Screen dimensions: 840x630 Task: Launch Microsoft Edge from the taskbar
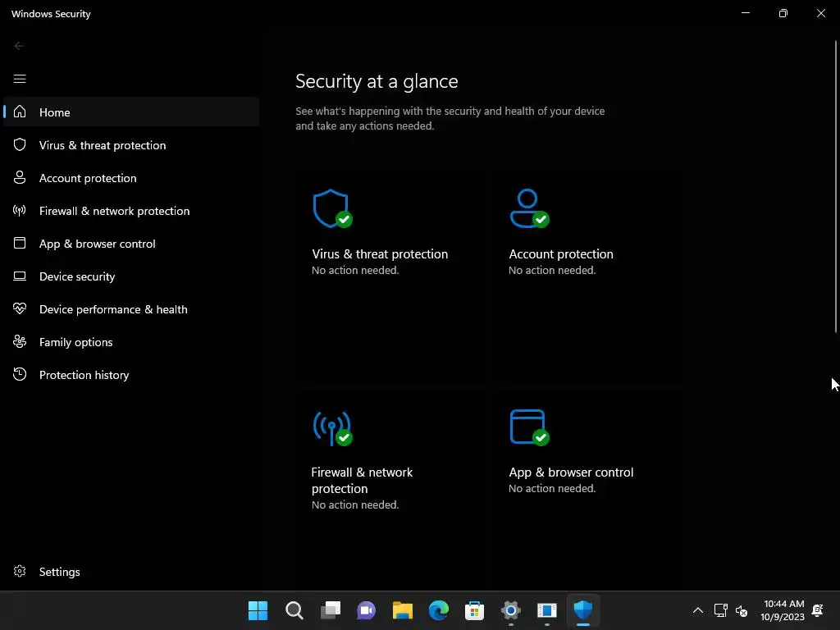tap(439, 610)
